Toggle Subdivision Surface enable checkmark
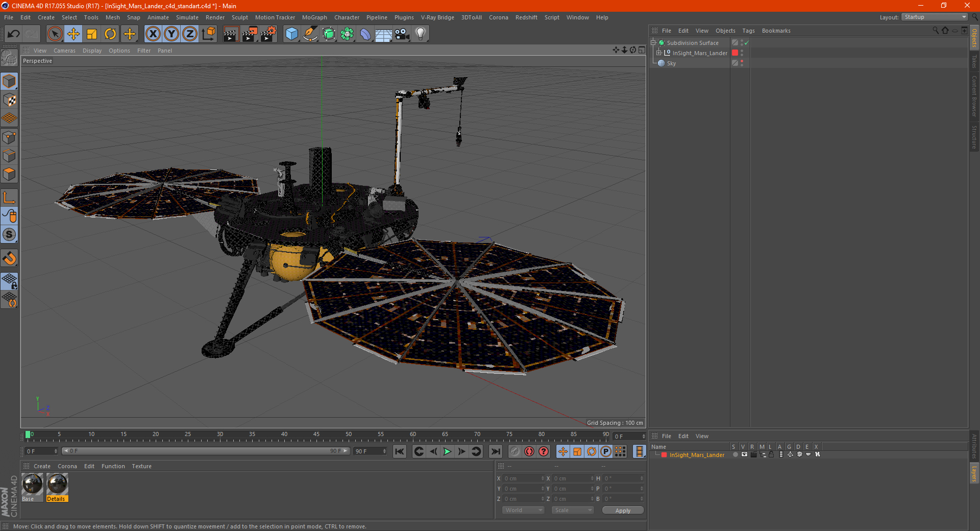980x531 pixels. pos(747,43)
